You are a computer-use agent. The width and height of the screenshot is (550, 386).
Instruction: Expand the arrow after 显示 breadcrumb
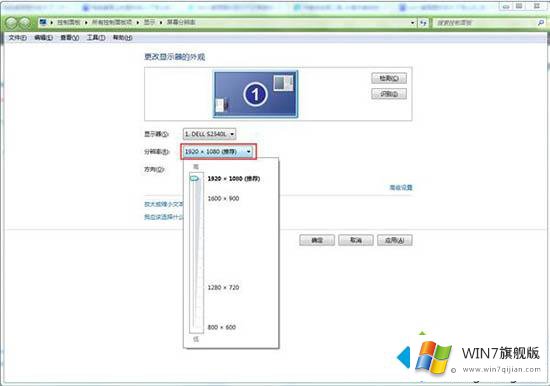(x=161, y=22)
